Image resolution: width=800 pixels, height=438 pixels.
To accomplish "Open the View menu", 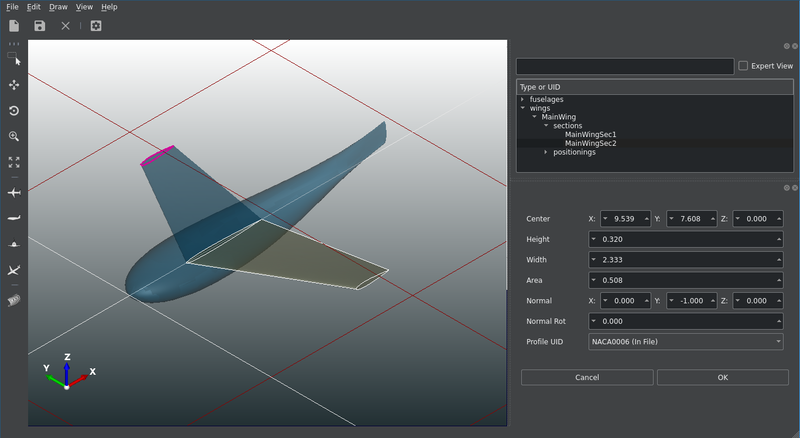I will pos(85,7).
